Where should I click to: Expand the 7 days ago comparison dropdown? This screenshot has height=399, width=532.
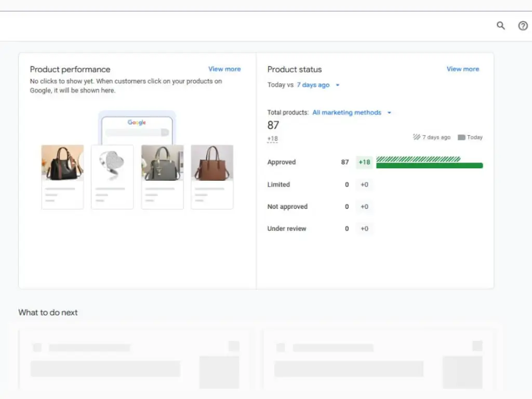(318, 85)
